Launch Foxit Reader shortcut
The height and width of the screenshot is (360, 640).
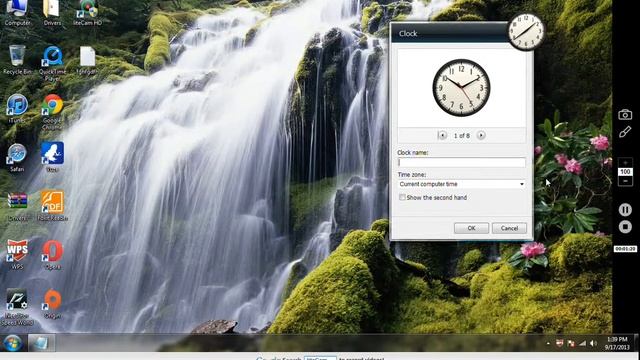52,206
